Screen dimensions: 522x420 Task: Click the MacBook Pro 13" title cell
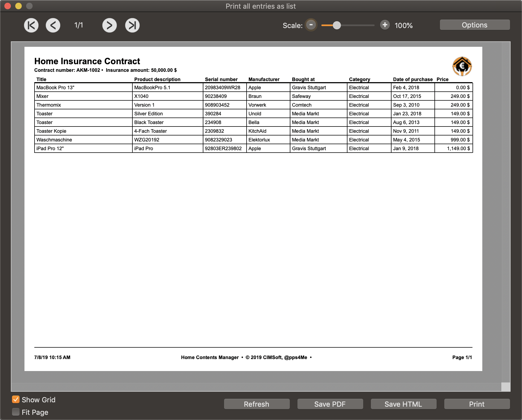point(83,88)
